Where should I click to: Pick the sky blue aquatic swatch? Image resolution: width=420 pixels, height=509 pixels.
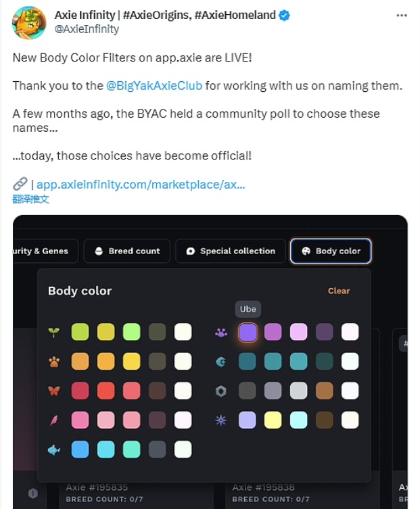[80, 450]
